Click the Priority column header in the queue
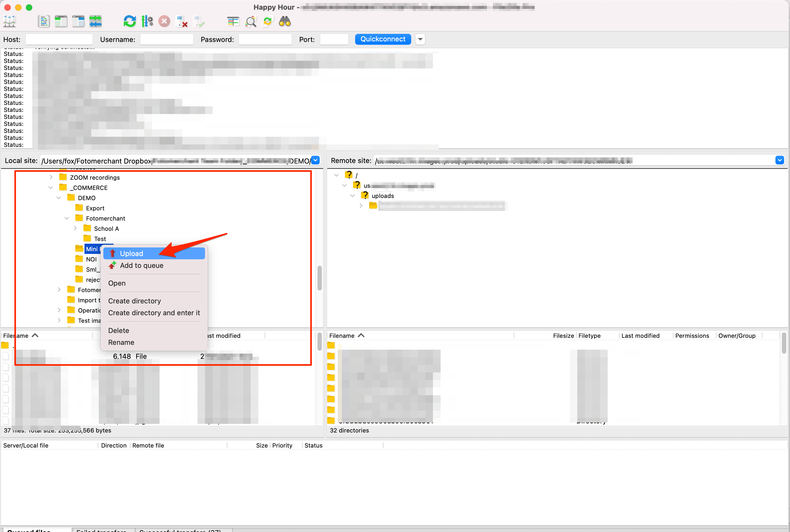The height and width of the screenshot is (532, 790). pos(282,445)
